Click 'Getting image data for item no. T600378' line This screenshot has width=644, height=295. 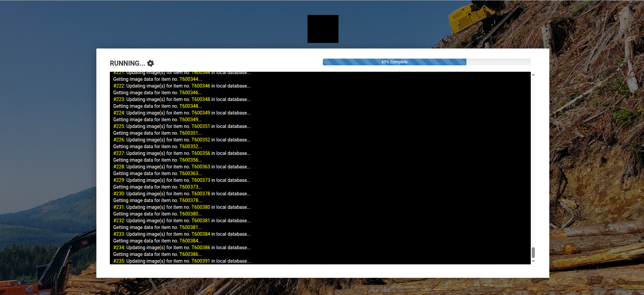[x=157, y=200]
